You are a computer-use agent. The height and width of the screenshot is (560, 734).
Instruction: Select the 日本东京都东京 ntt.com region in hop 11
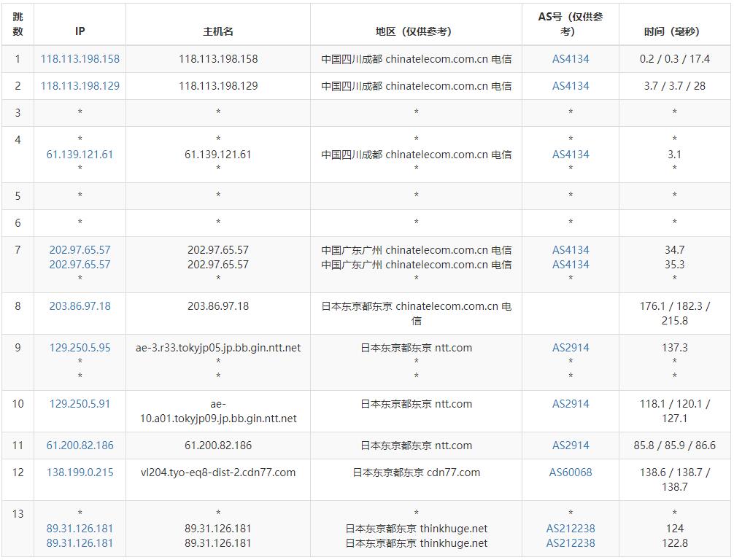pyautogui.click(x=416, y=446)
